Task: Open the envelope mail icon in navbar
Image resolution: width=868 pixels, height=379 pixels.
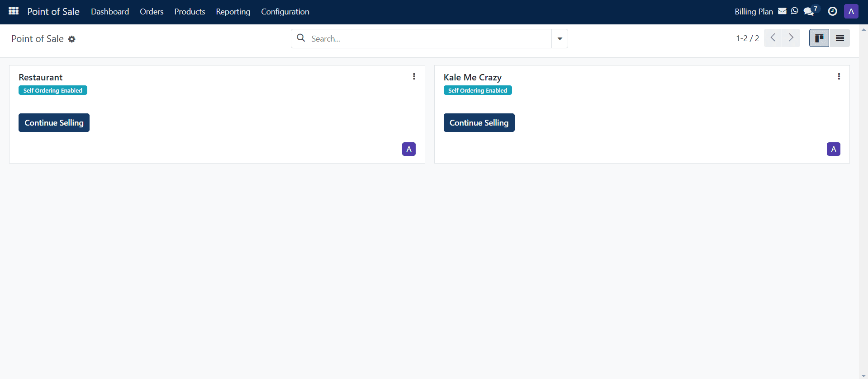Action: click(782, 11)
